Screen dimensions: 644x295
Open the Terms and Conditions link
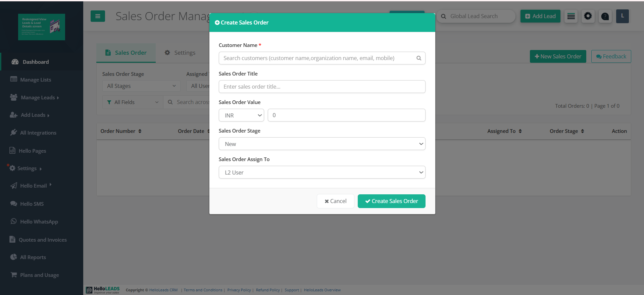pyautogui.click(x=203, y=290)
